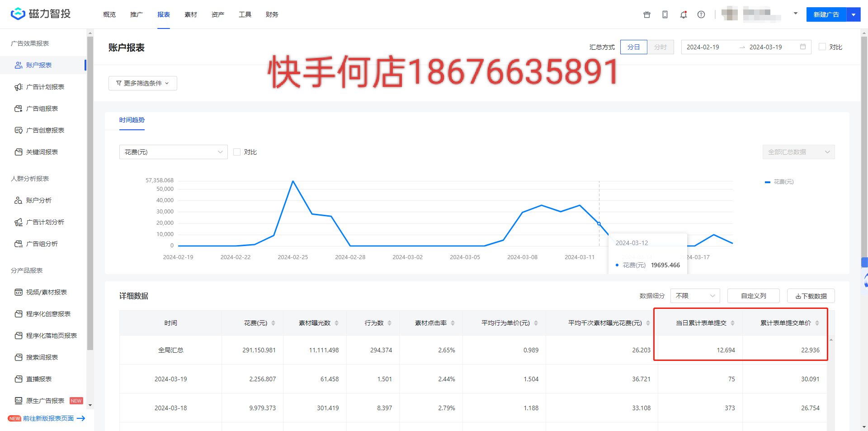Open the gift box icon in header
The width and height of the screenshot is (868, 431).
pos(647,14)
